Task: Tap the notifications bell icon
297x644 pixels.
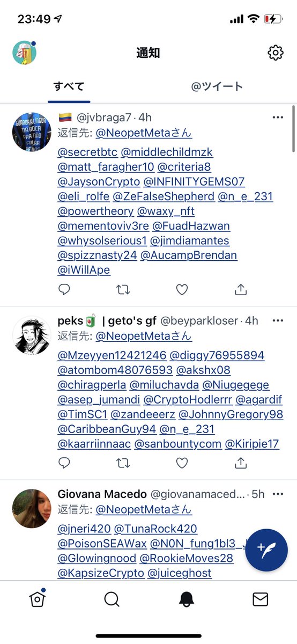Action: click(x=186, y=599)
